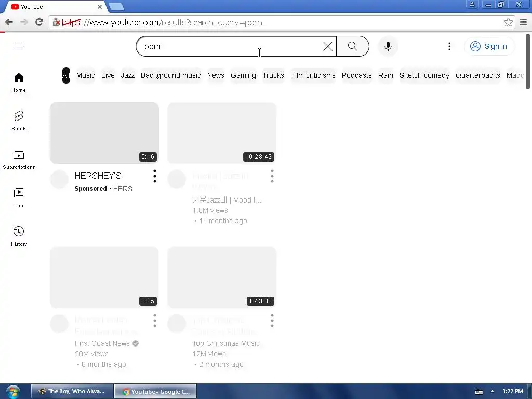The height and width of the screenshot is (399, 532).
Task: Select the News filter chip
Action: tap(216, 75)
